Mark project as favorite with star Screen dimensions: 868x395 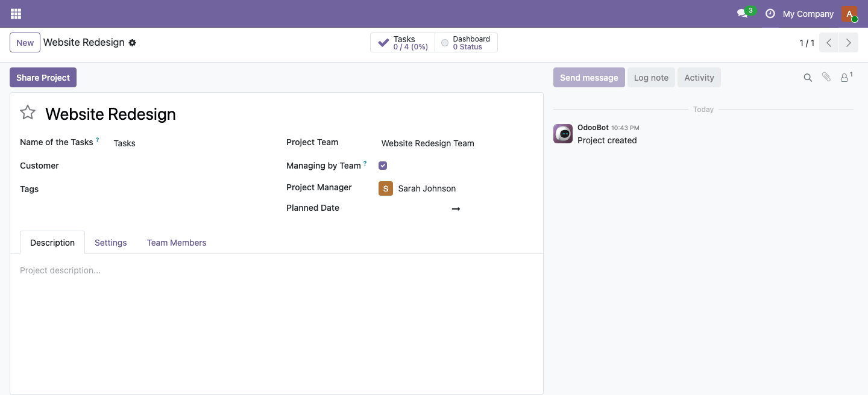click(28, 113)
